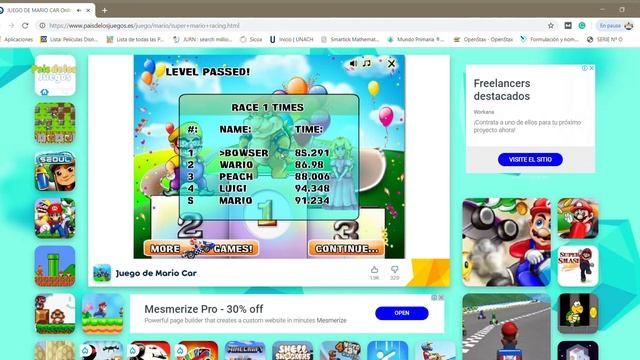Click the BOWSER row in race times
This screenshot has height=360, width=640.
point(258,153)
